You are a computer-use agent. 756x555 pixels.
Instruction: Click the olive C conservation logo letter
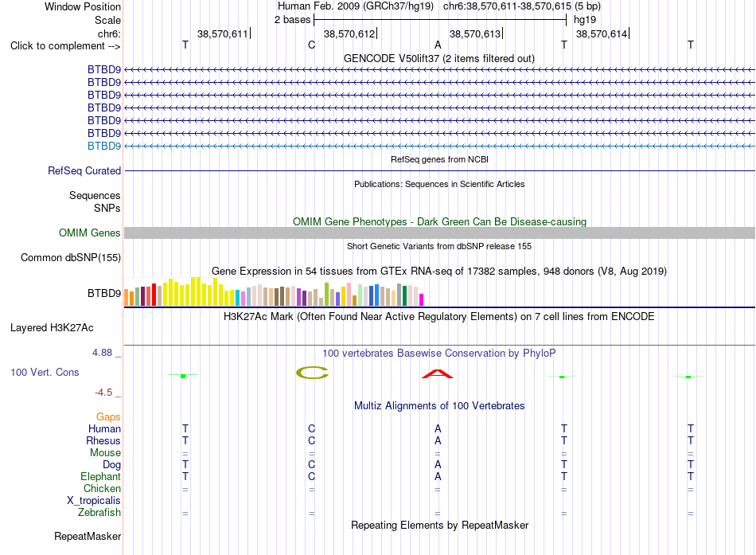point(312,373)
